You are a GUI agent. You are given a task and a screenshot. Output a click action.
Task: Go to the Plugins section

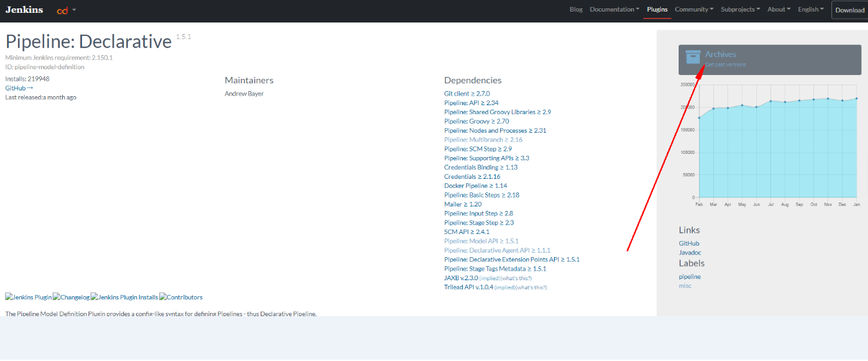click(657, 10)
